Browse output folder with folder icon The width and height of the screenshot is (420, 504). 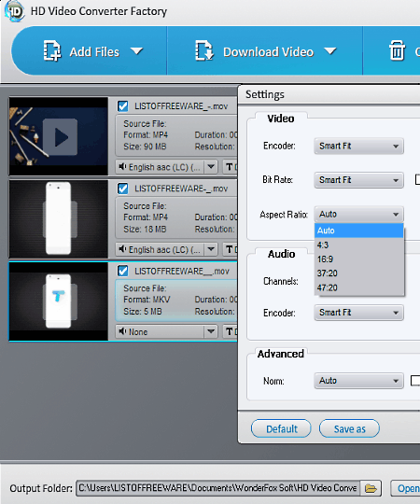click(371, 488)
